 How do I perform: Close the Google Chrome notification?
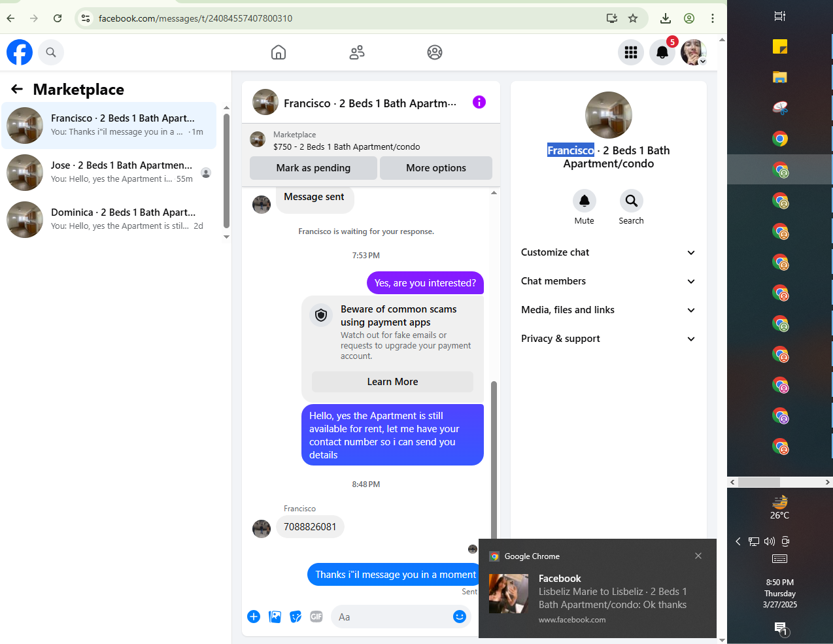point(698,556)
